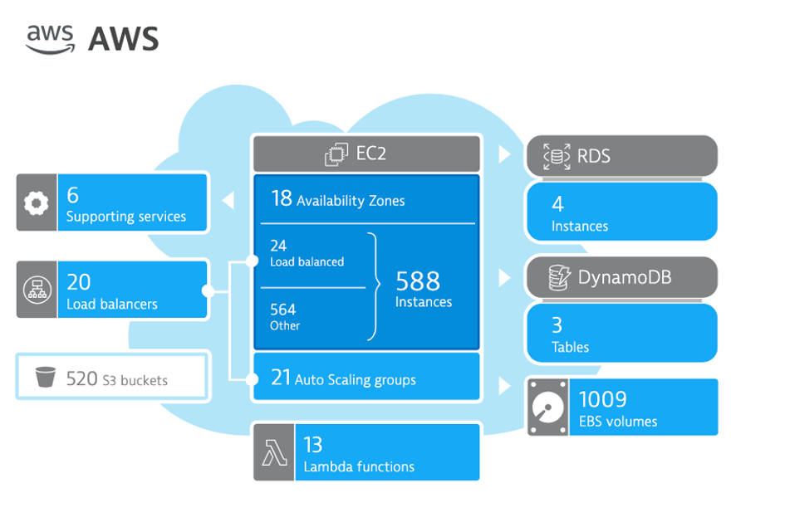Expand the arrow pointing to DynamoDB
Screen dimensions: 785x532
click(x=503, y=277)
